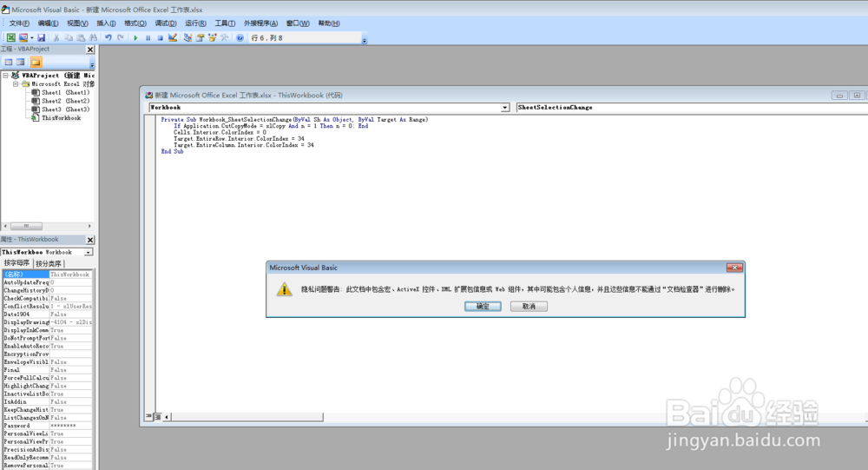Open the Workbook object dropdown in code window
This screenshot has width=868, height=470.
coord(505,108)
